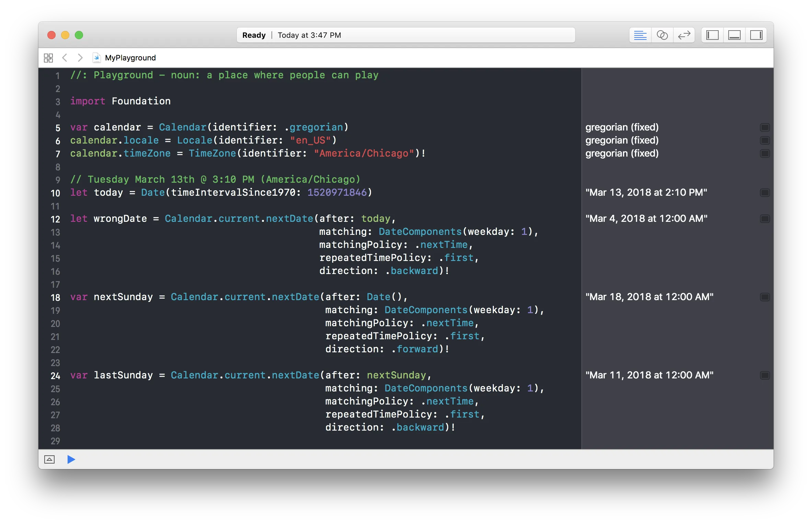Image resolution: width=812 pixels, height=524 pixels.
Task: Toggle the debug area panel
Action: 734,35
